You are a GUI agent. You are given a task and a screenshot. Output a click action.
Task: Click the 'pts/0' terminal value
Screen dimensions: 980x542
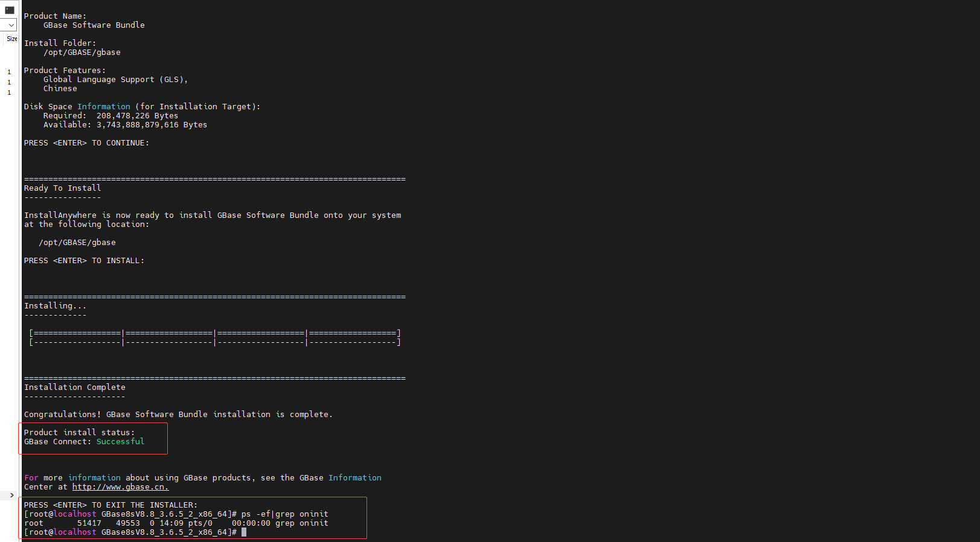200,523
